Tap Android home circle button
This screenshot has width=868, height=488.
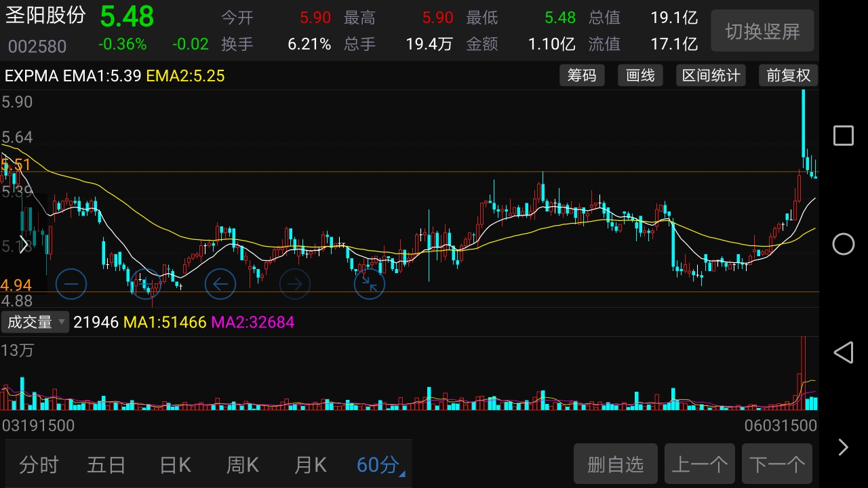click(x=843, y=244)
